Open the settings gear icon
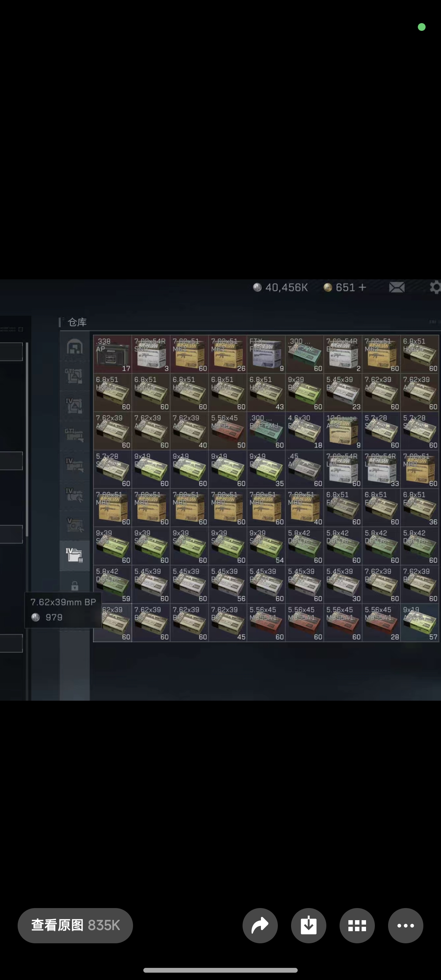 (435, 287)
